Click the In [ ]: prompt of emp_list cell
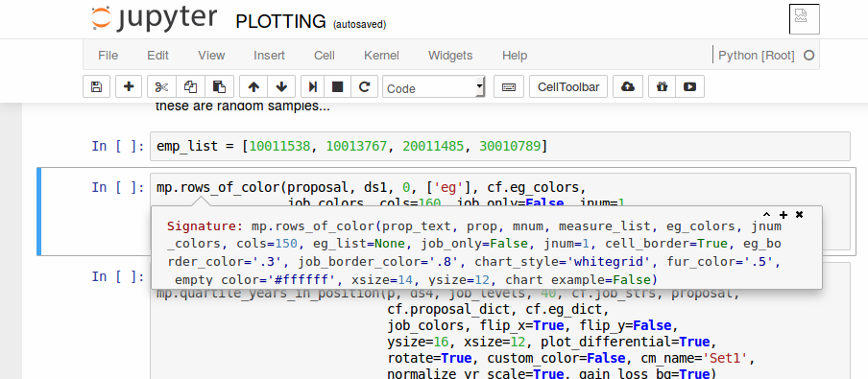This screenshot has height=379, width=868. click(x=118, y=146)
